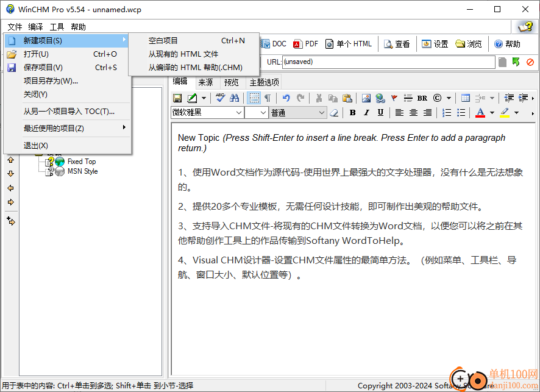Choose 从编译的 HTML 帮助(.CHM) entry
540x392 pixels.
(x=194, y=68)
